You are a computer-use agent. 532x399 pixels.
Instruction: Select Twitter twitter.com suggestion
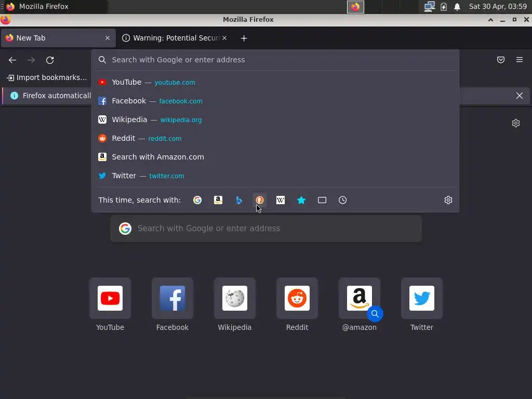[275, 176]
